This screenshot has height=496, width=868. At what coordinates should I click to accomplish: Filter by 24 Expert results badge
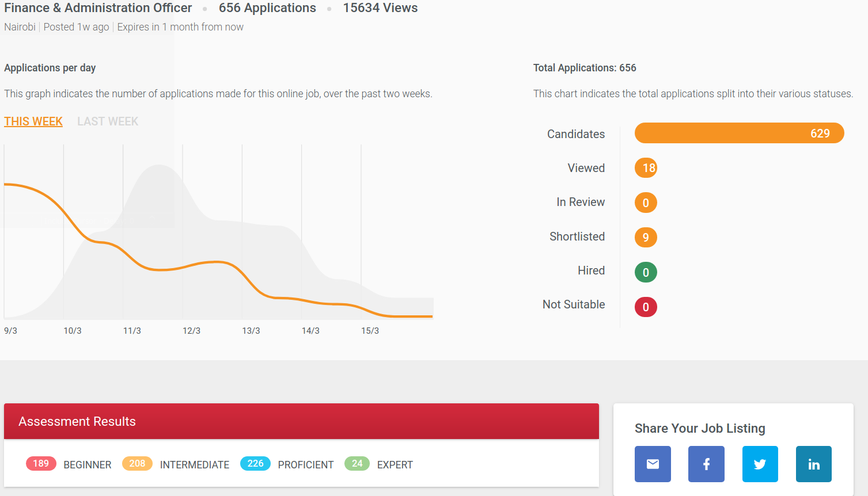coord(357,464)
